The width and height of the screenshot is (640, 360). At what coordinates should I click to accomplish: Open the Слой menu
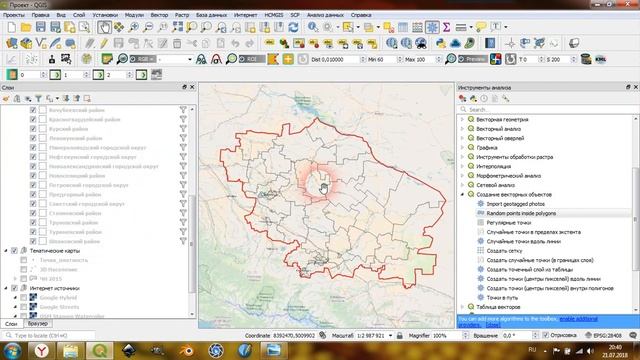[79, 15]
